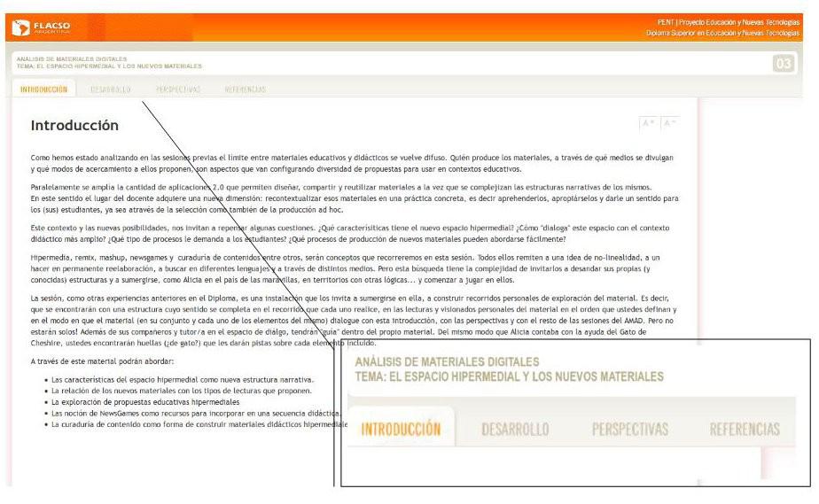Open the small Perspectivas tab
Screen dimensions: 819x504
click(176, 89)
